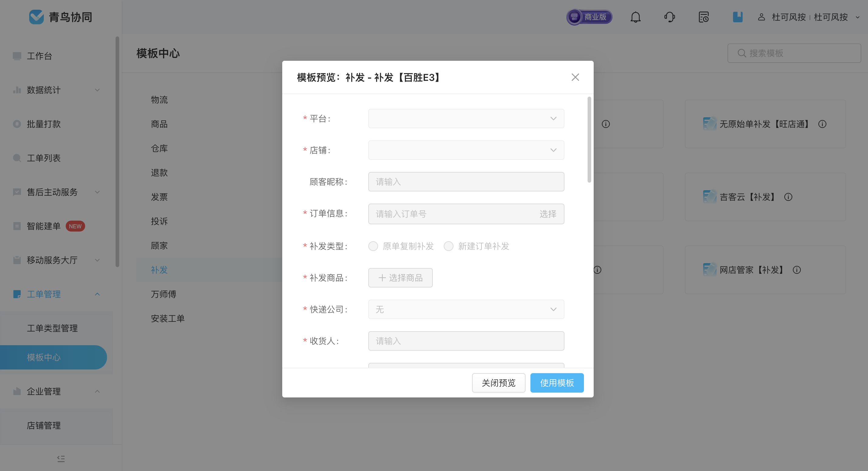Expand 数据统计 menu chevron
This screenshot has height=471, width=868.
click(x=97, y=90)
